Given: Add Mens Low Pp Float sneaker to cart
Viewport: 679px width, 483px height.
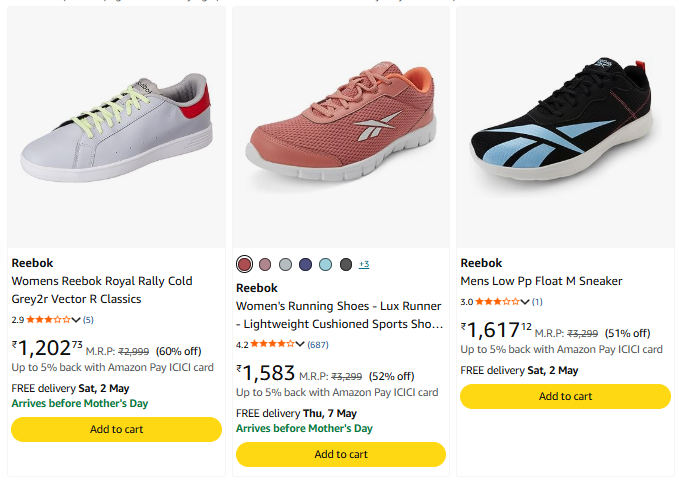Looking at the screenshot, I should click(x=565, y=396).
